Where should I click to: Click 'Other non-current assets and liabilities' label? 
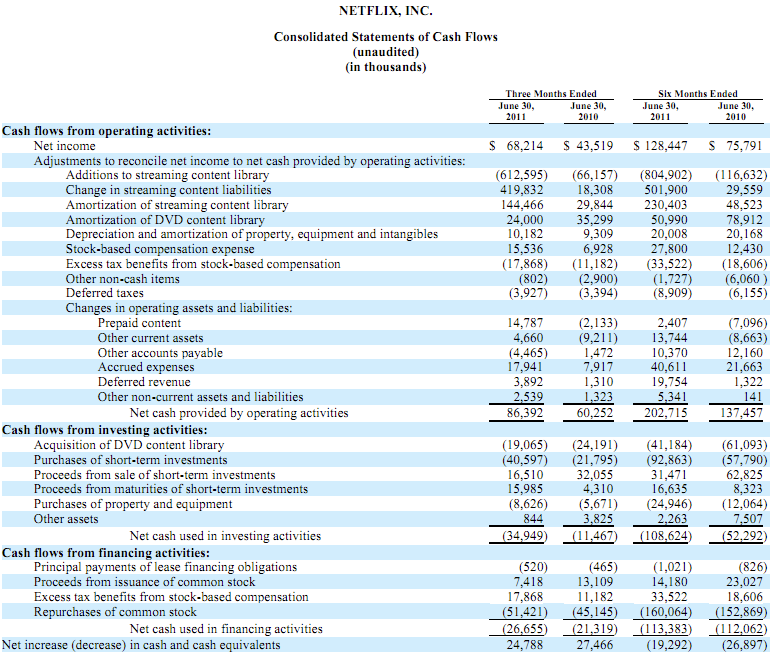(200, 397)
